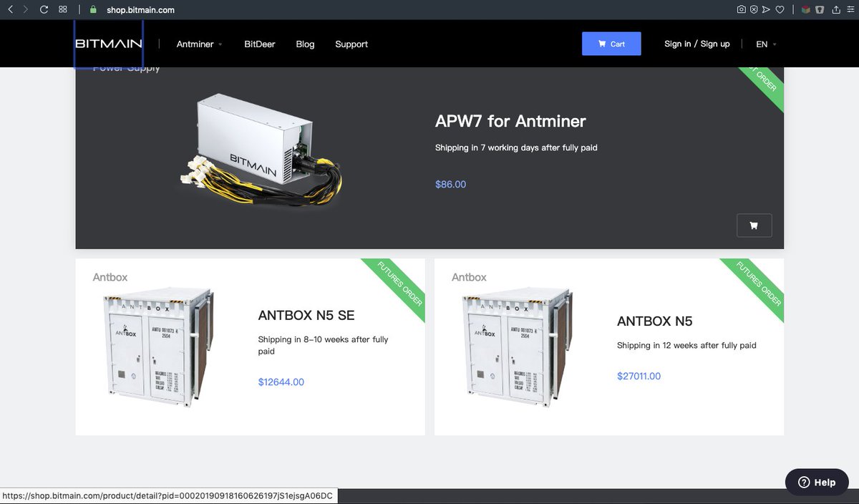Open the APW7 for Antminer title
The width and height of the screenshot is (859, 504).
510,121
